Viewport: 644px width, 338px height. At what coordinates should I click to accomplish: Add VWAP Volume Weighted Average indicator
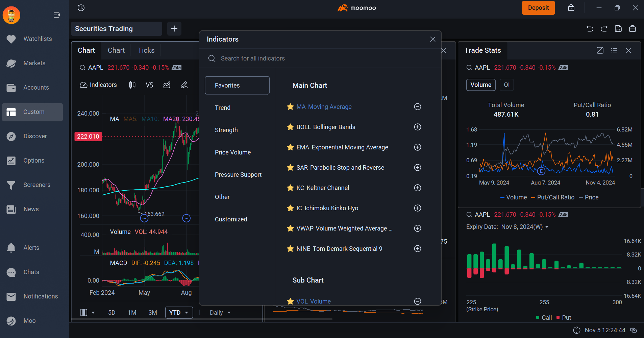click(x=418, y=228)
